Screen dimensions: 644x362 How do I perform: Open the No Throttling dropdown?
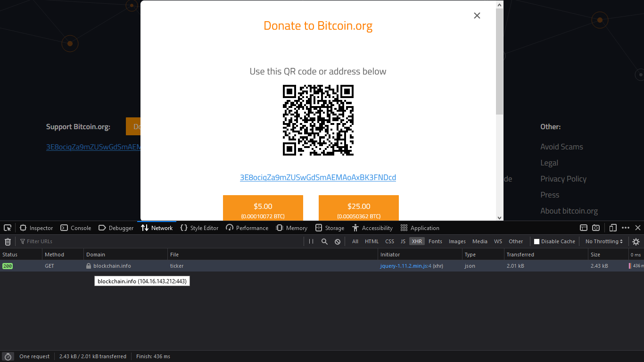point(604,241)
